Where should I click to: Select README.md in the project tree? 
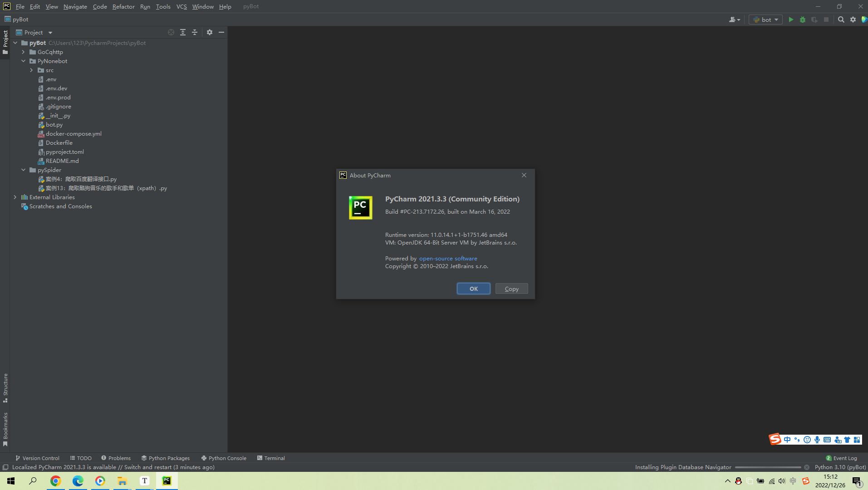click(x=62, y=161)
